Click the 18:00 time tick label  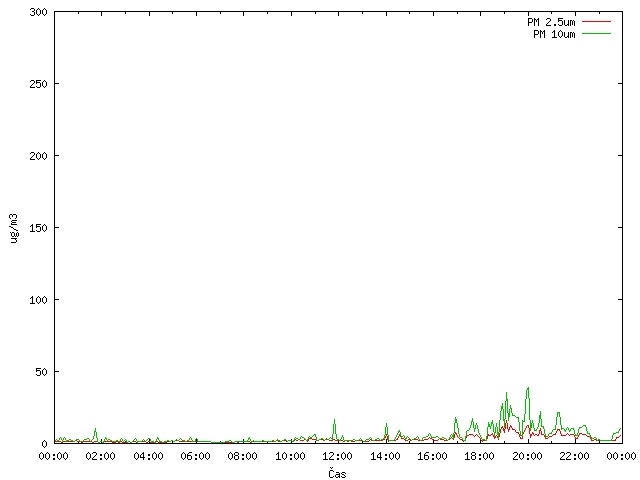point(479,456)
